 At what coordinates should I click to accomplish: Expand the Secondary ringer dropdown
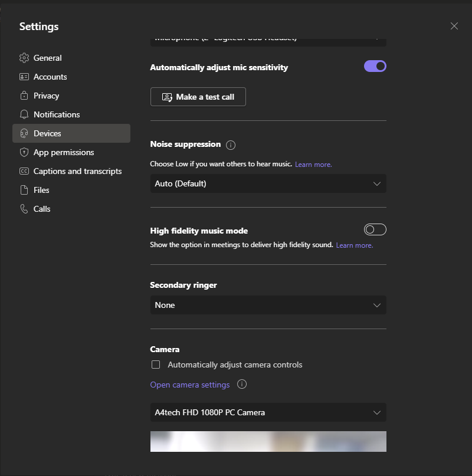(268, 305)
